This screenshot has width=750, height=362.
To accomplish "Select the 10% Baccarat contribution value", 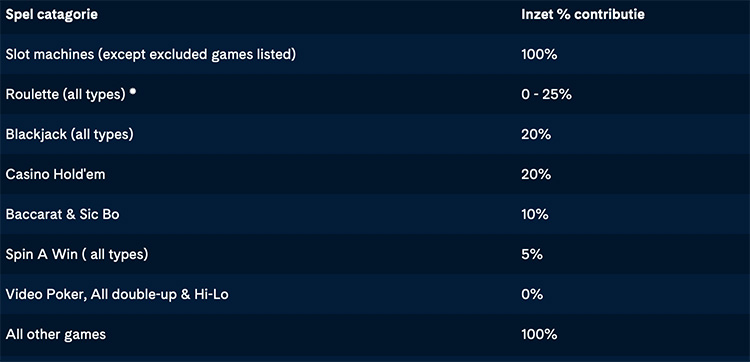I will 535,214.
